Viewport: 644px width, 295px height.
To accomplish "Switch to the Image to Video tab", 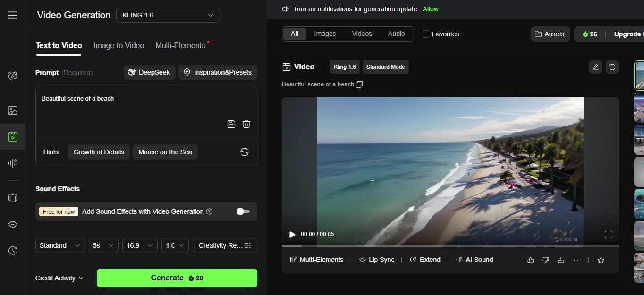I will 119,45.
